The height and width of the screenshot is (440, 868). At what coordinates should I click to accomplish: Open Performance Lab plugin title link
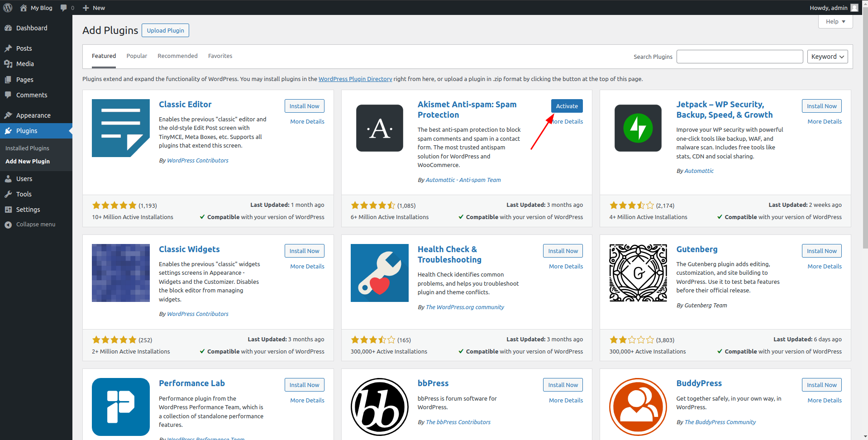(192, 383)
